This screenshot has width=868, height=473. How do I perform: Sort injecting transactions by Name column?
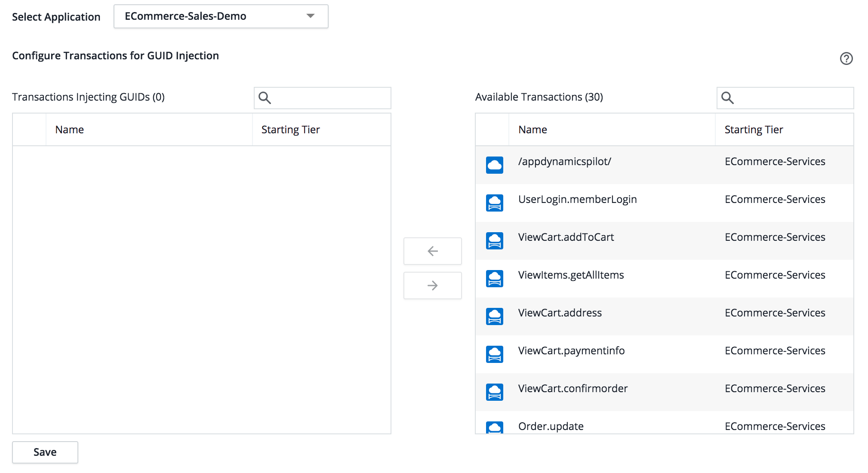149,129
